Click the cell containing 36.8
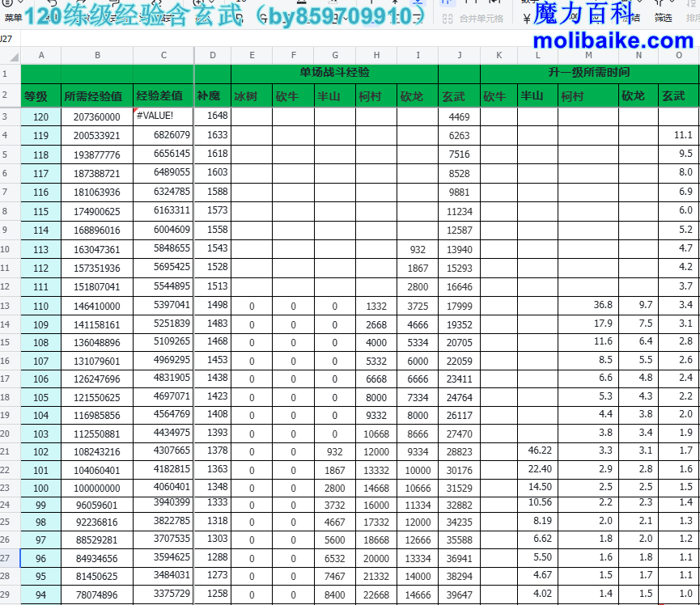700x605 pixels. (588, 305)
